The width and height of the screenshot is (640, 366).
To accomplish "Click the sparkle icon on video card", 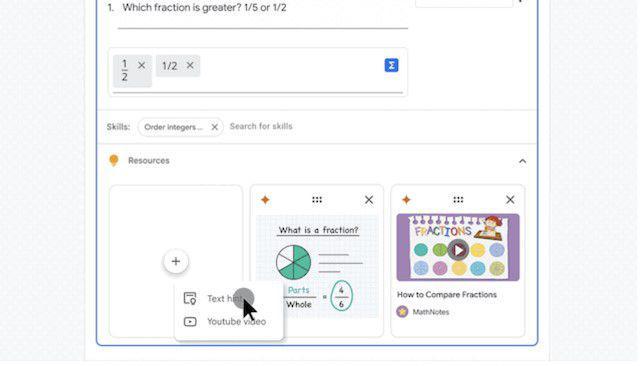I will click(x=406, y=200).
